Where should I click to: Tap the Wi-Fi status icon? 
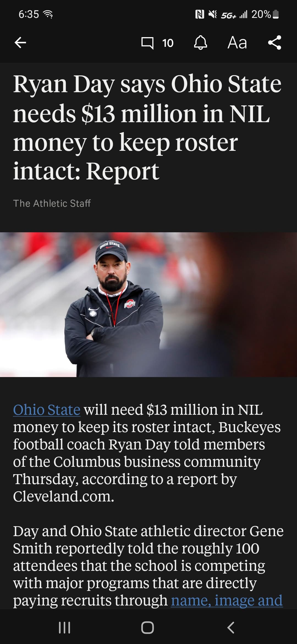[49, 14]
